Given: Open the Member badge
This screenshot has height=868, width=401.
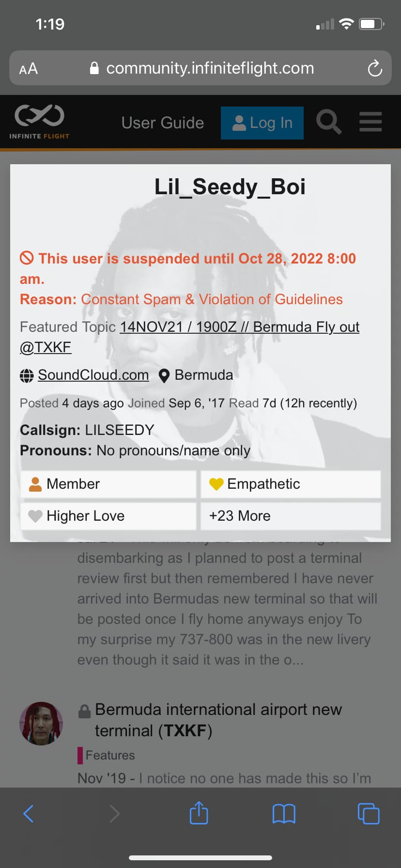Looking at the screenshot, I should [x=108, y=484].
